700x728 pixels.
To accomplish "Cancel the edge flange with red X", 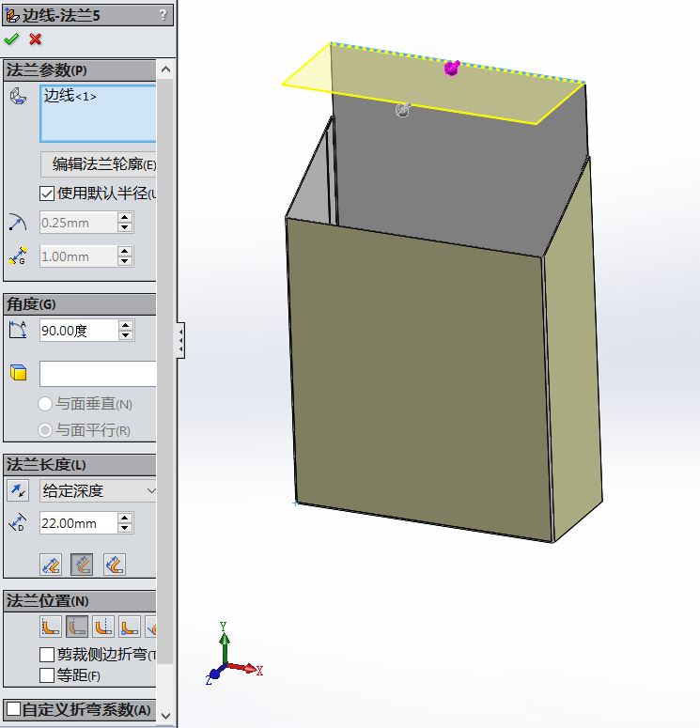I will pyautogui.click(x=36, y=39).
